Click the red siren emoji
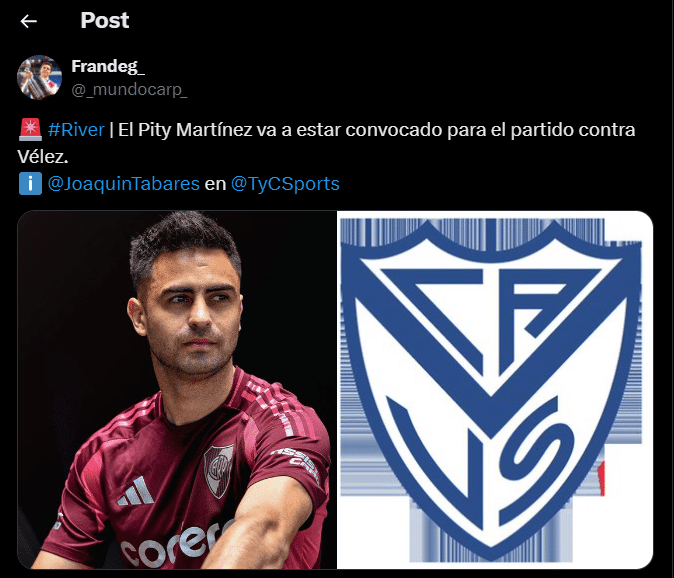The image size is (674, 578). tap(30, 129)
